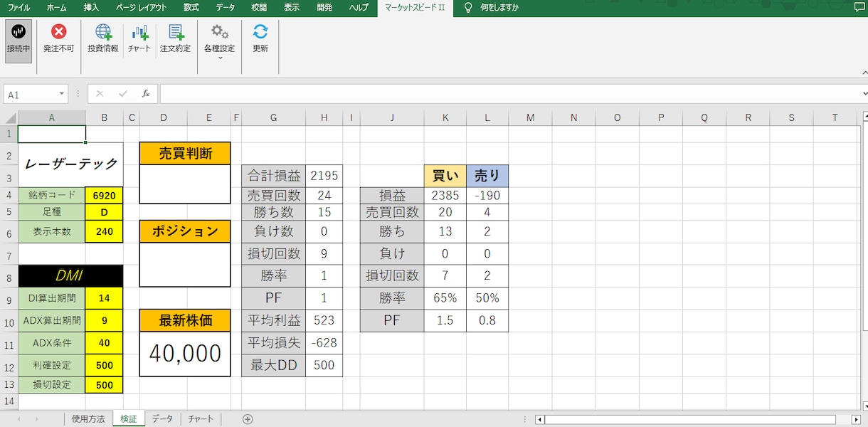Viewport: 868px width, 427px height.
Task: Select row 8 header
Action: click(9, 276)
